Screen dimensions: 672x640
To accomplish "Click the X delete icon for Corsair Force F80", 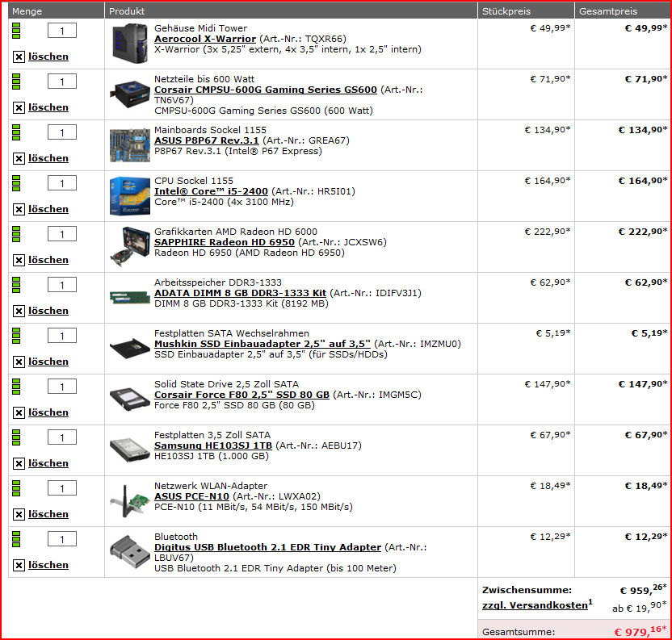I will 19,412.
